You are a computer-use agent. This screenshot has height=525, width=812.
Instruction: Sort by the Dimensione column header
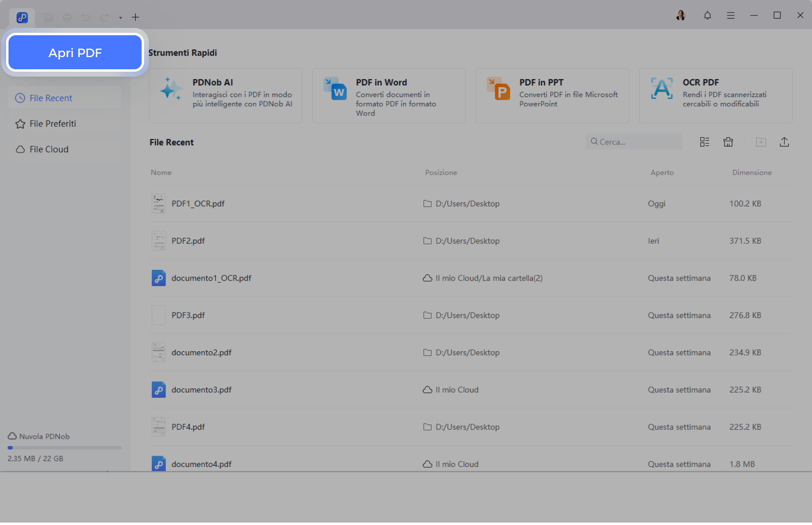[752, 173]
